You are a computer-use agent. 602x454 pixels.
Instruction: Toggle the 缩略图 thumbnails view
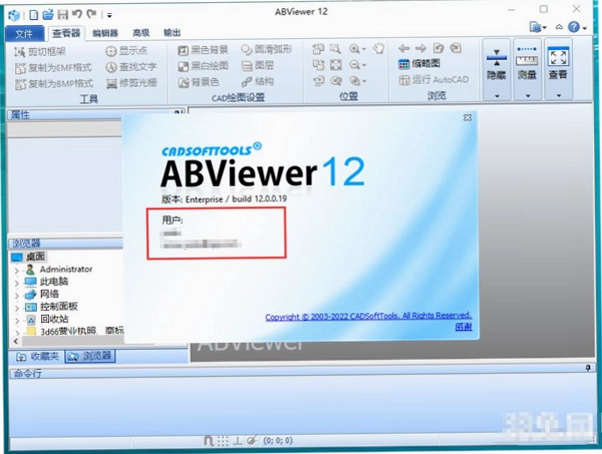point(419,64)
